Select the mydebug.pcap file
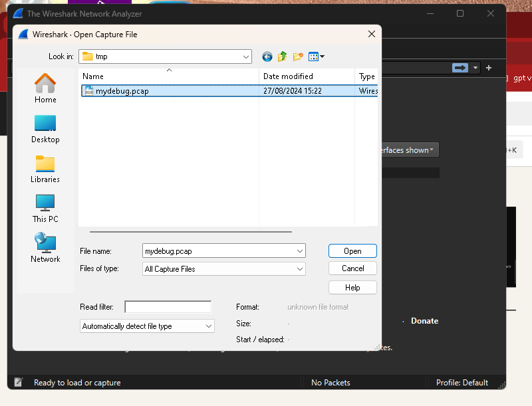The image size is (532, 406). pyautogui.click(x=229, y=91)
